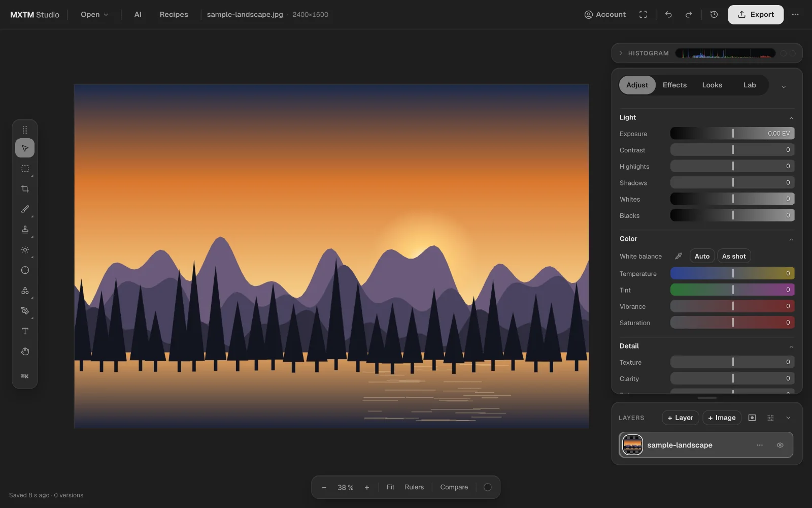Click the Exposure slider
The image size is (812, 508).
pos(732,133)
